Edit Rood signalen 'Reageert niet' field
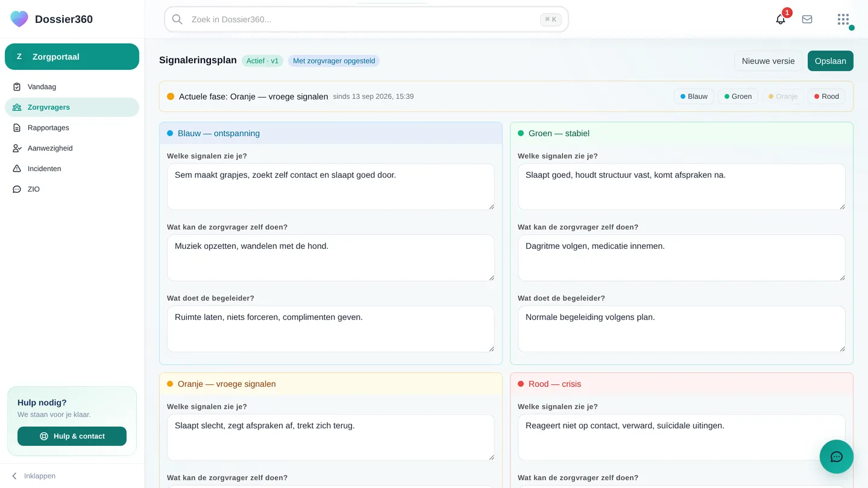The height and width of the screenshot is (488, 868). 682,437
